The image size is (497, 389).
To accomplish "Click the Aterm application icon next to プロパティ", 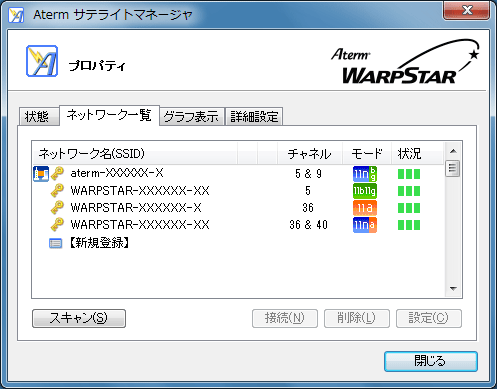I will [42, 61].
